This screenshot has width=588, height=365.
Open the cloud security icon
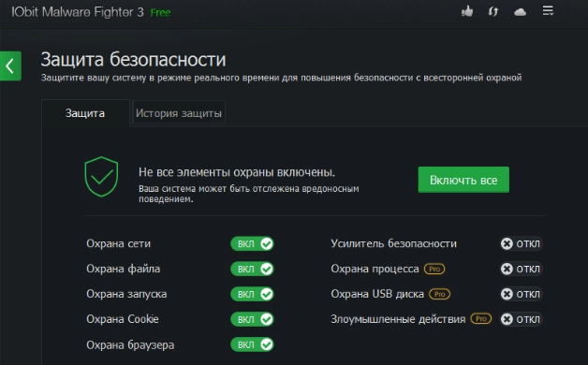click(x=520, y=12)
